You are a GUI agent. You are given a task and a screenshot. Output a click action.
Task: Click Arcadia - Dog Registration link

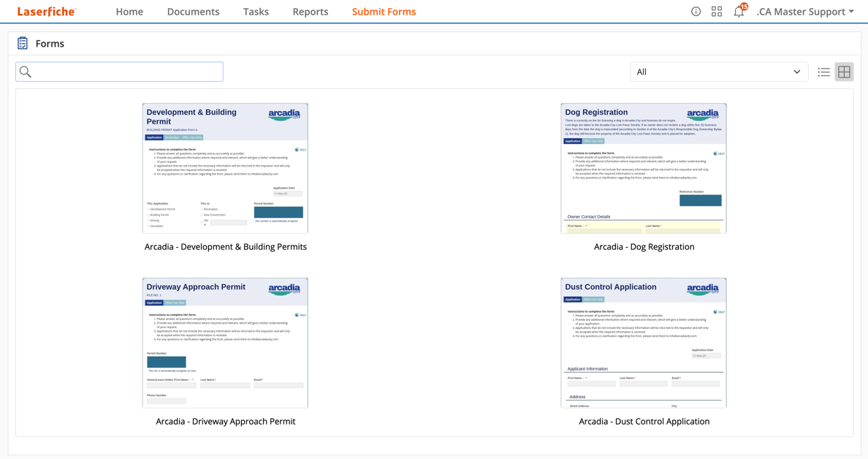coord(644,247)
